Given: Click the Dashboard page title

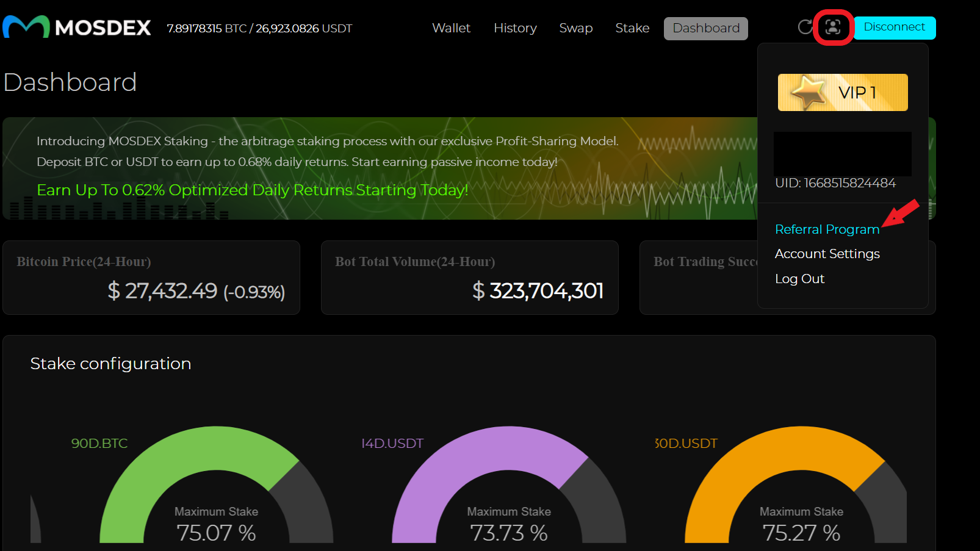Looking at the screenshot, I should 70,82.
